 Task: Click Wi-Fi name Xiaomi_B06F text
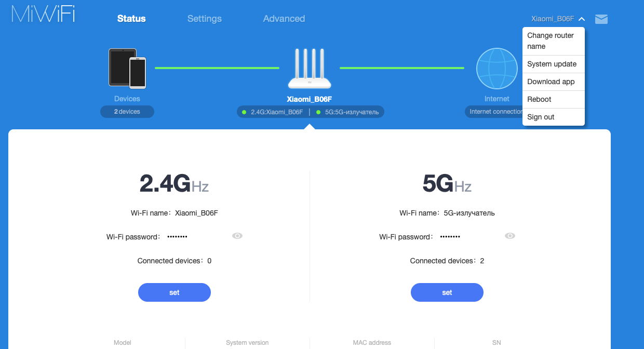coord(175,213)
